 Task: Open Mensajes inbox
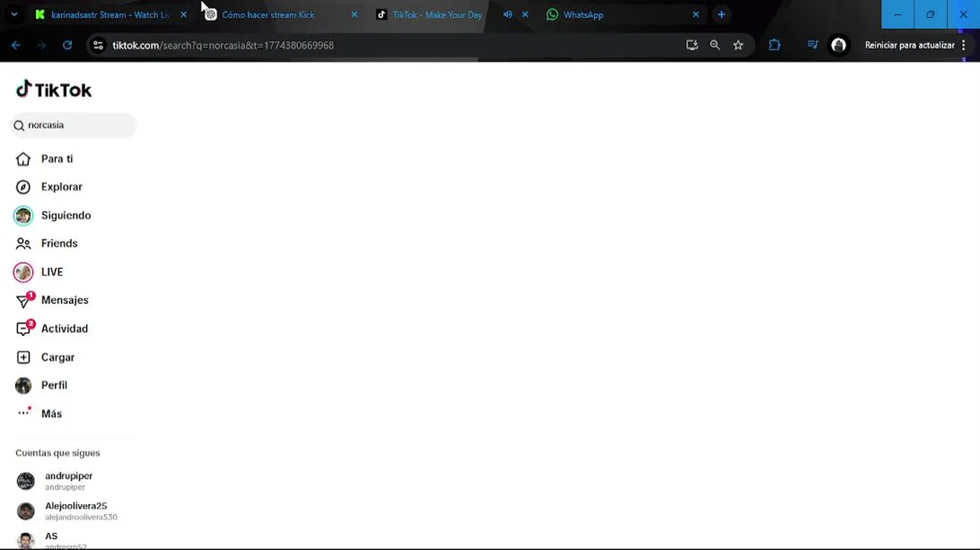tap(65, 300)
